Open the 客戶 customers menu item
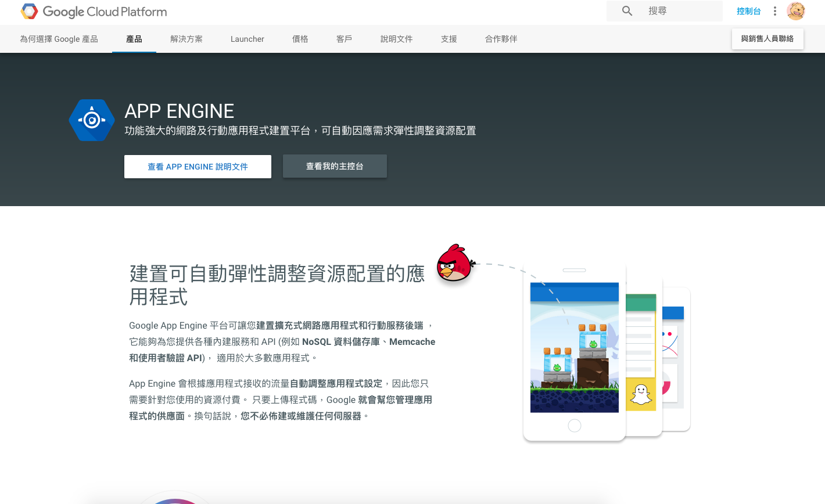 (345, 39)
